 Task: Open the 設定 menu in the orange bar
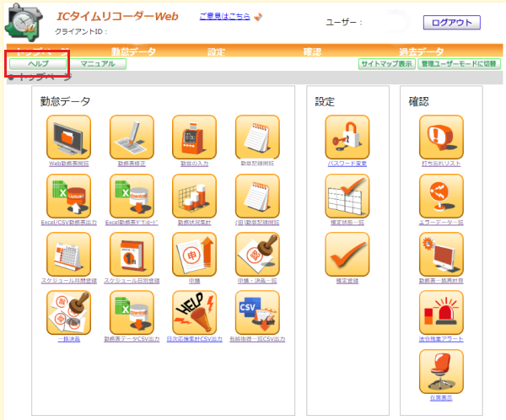coord(216,51)
